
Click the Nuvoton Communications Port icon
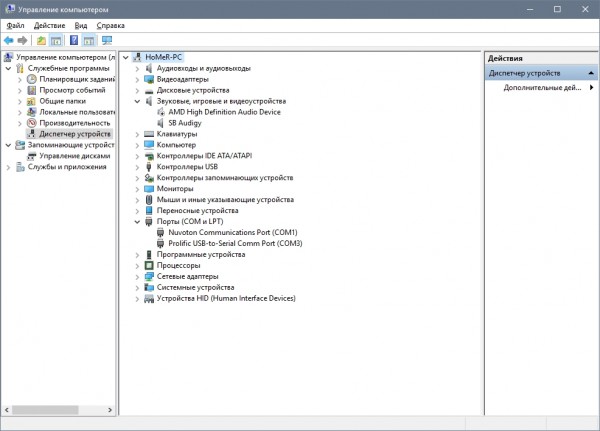(x=161, y=232)
